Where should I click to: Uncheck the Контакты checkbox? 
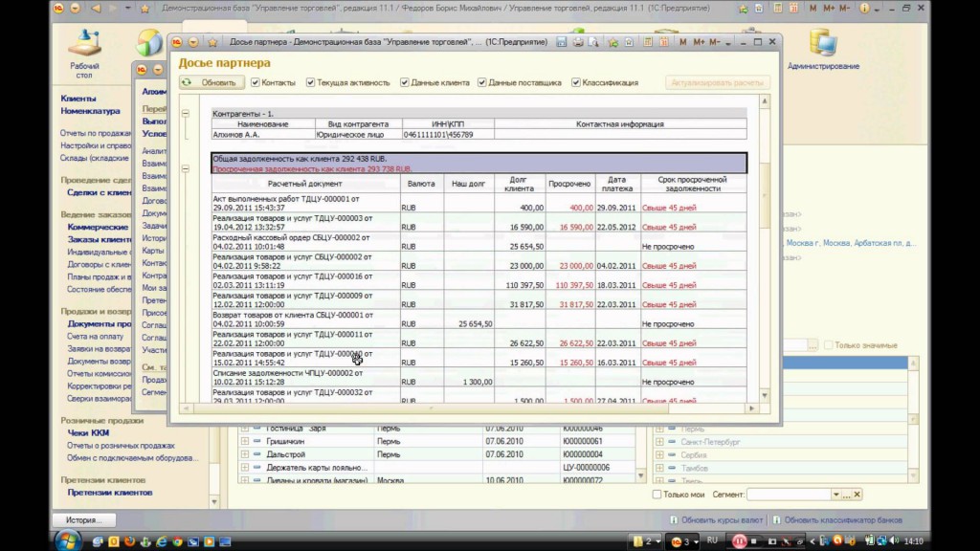coord(255,82)
